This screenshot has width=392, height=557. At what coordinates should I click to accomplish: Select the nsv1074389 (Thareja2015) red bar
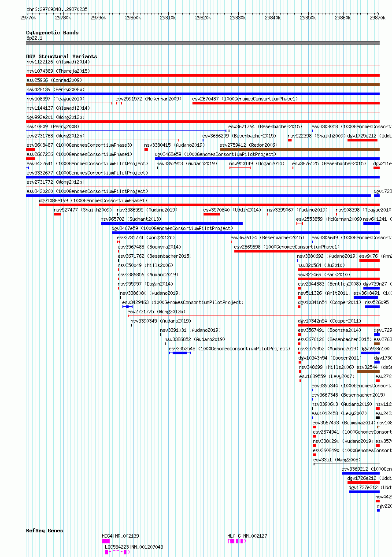[203, 75]
